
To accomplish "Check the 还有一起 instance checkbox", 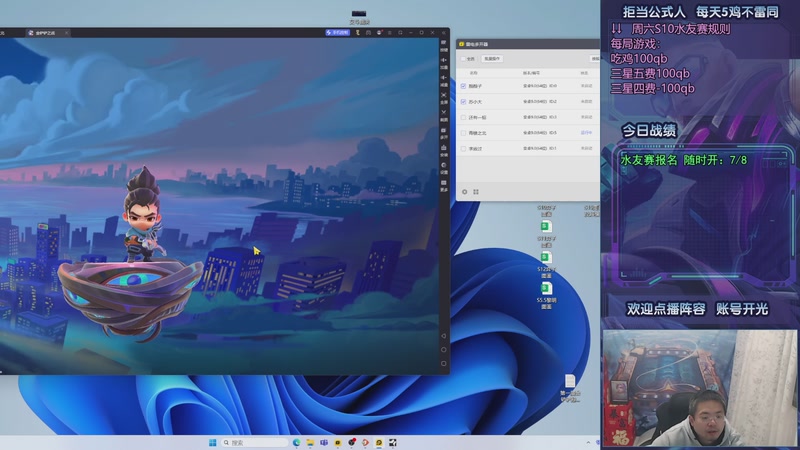I will pyautogui.click(x=463, y=117).
